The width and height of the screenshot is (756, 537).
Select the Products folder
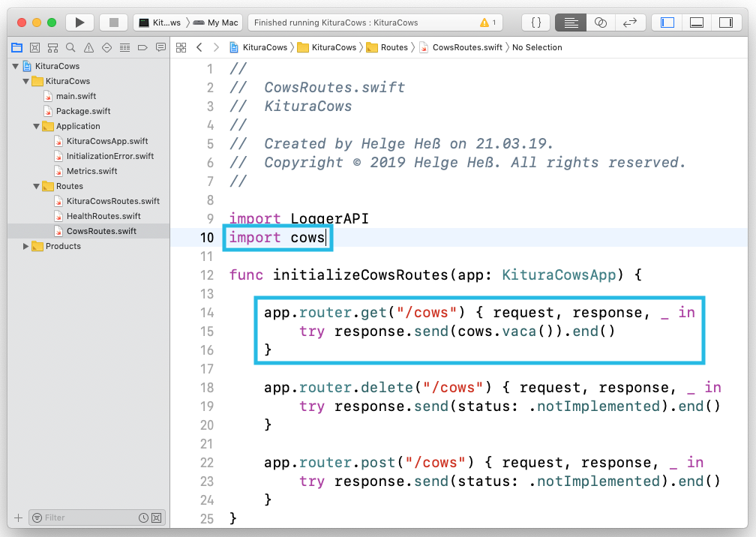(x=56, y=246)
